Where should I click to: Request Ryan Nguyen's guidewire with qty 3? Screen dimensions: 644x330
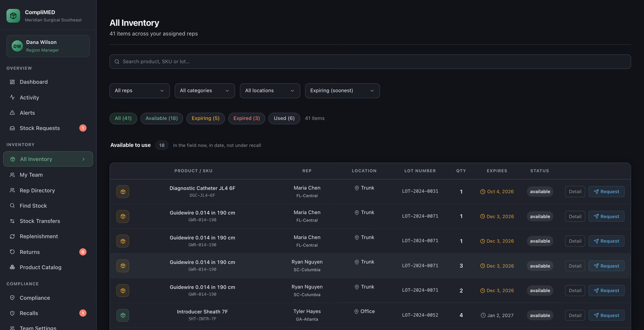(x=606, y=266)
